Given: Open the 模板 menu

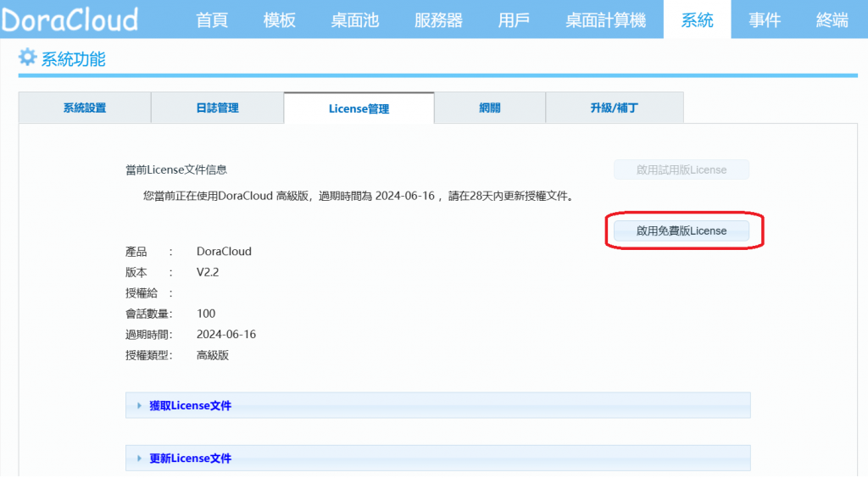Looking at the screenshot, I should [280, 20].
